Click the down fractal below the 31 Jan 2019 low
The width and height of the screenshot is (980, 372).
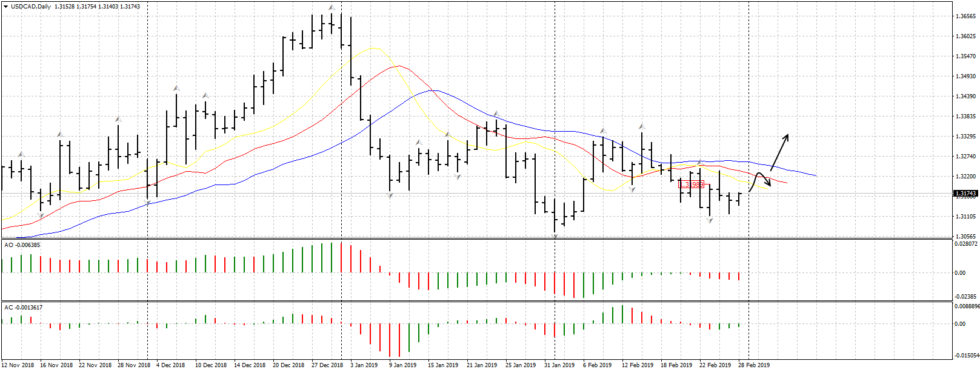[555, 236]
